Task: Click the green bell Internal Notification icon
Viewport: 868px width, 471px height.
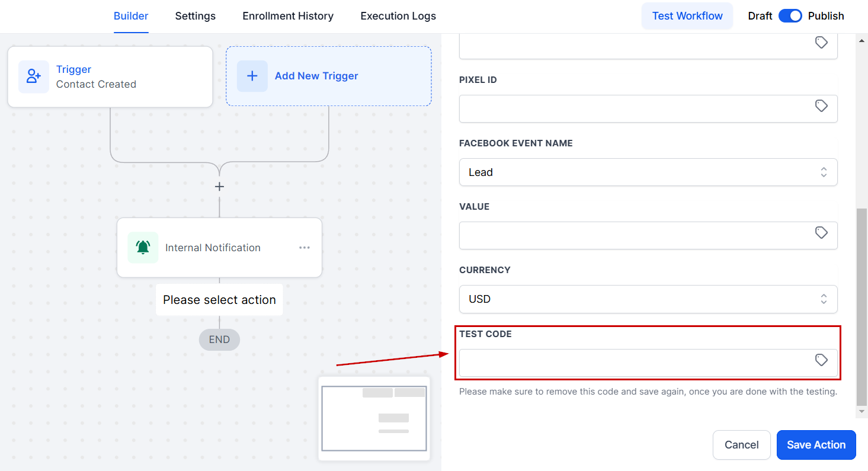Action: pos(143,247)
